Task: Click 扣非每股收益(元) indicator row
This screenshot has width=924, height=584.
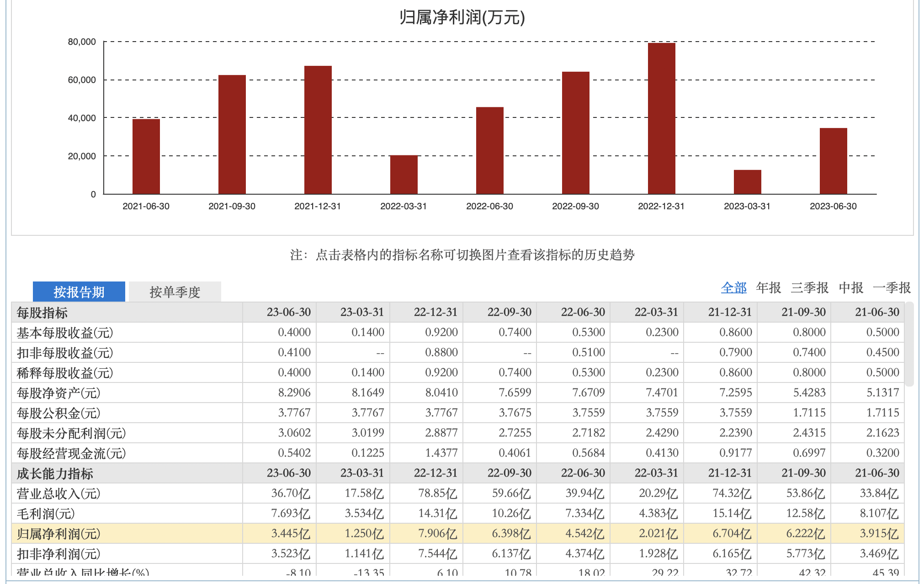Action: 65,353
